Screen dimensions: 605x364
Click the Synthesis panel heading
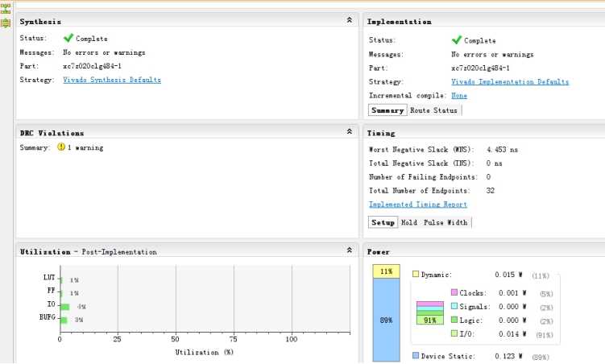40,22
